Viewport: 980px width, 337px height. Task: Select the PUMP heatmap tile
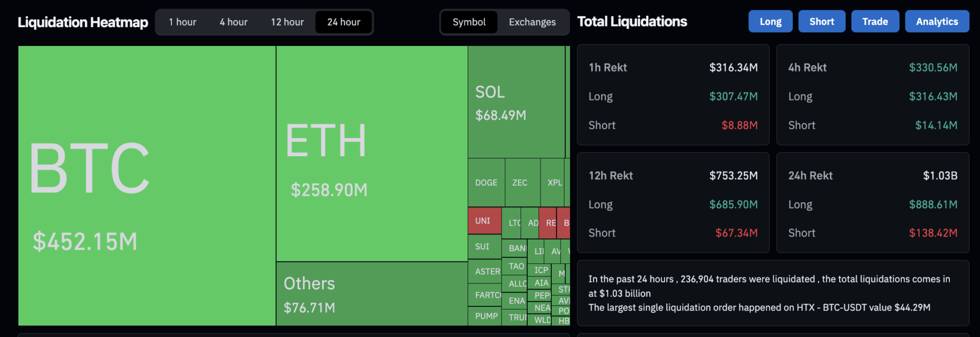pos(484,316)
